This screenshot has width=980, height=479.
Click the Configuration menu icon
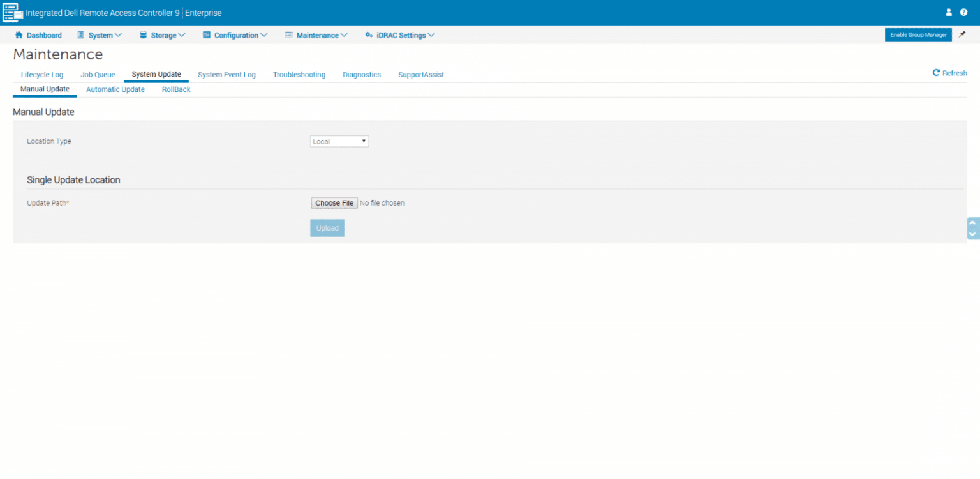(207, 35)
